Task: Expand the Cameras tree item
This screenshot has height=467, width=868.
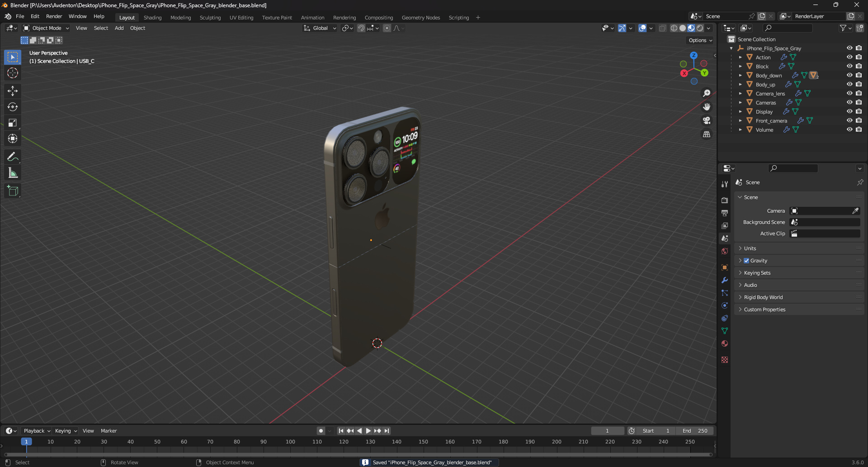Action: tap(740, 103)
